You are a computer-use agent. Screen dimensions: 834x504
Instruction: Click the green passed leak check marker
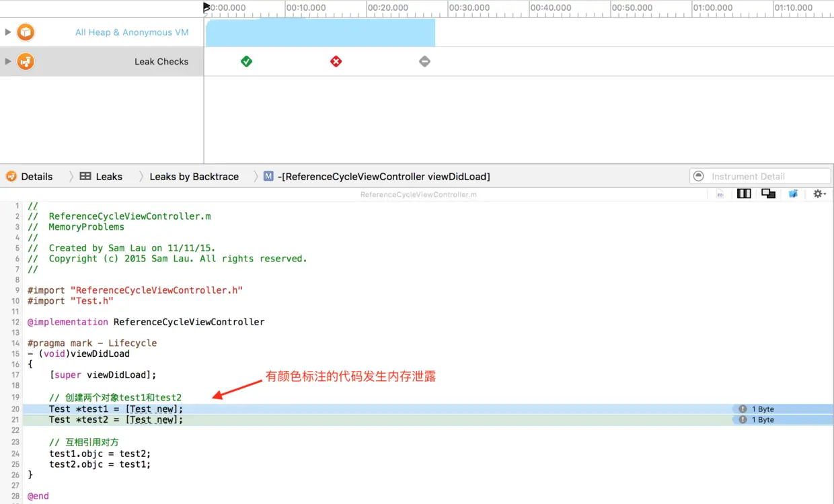(x=247, y=61)
